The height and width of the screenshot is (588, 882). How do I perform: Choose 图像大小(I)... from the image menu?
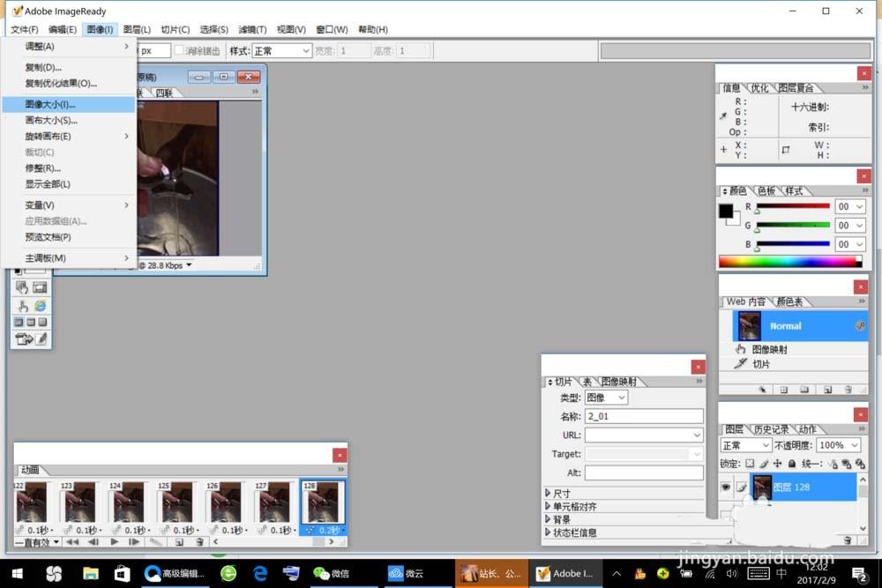tap(50, 104)
